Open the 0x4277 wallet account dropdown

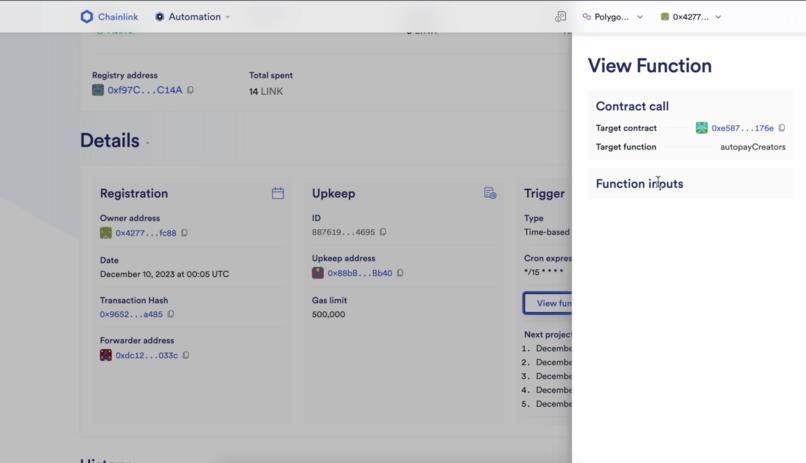(x=691, y=16)
